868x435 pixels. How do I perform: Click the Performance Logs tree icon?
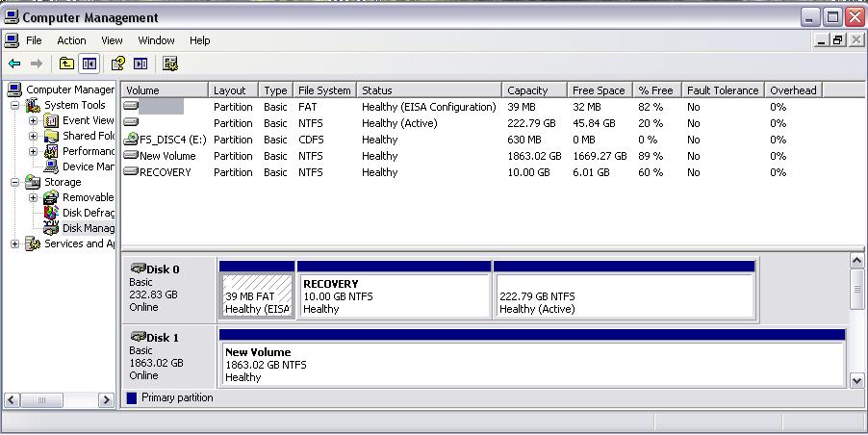(51, 151)
